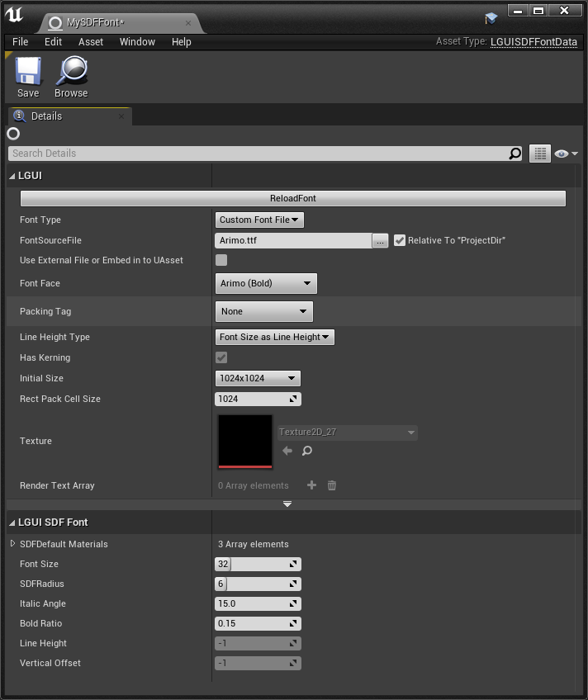Screen dimensions: 588x700
Task: Collapse the LGUI category
Action: [12, 176]
